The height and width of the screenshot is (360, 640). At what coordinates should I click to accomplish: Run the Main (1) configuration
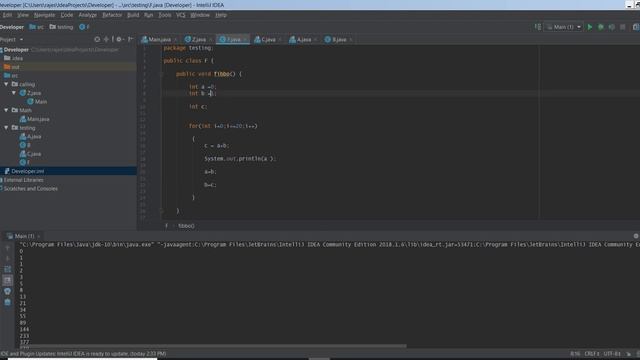pos(589,27)
